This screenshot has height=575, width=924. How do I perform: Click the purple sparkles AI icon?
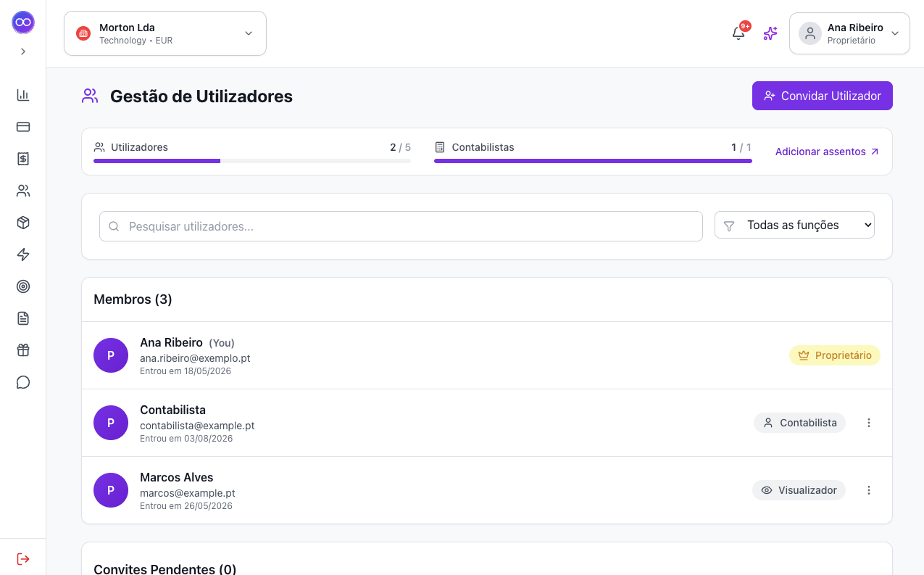pyautogui.click(x=770, y=33)
